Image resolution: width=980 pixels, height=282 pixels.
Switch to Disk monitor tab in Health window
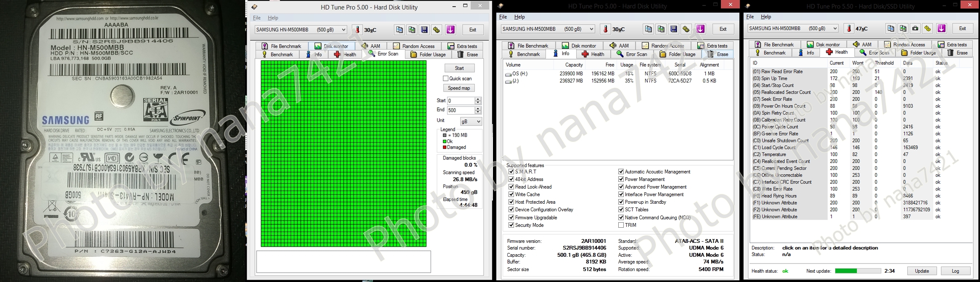click(x=824, y=44)
